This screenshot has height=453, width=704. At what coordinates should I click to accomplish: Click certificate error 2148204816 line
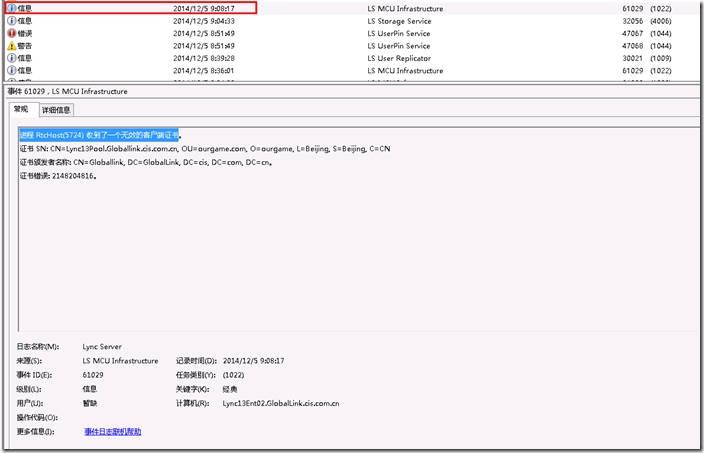tap(58, 176)
